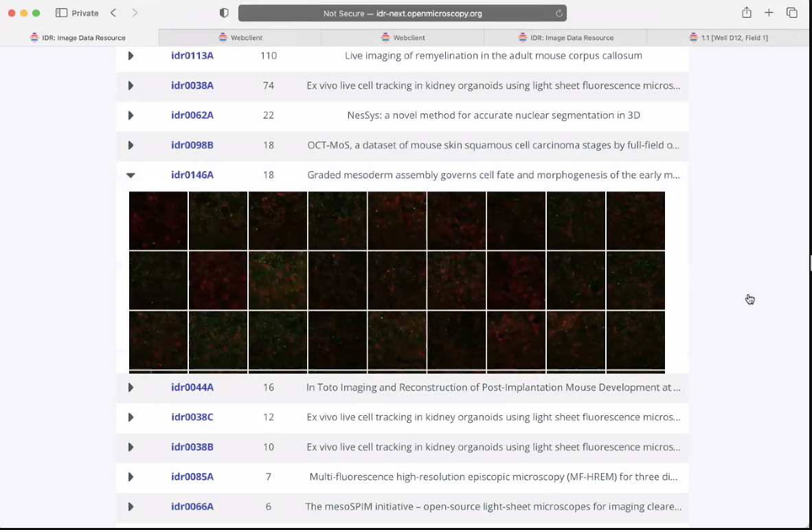Open a new tab with the plus icon
The height and width of the screenshot is (530, 812).
point(769,12)
